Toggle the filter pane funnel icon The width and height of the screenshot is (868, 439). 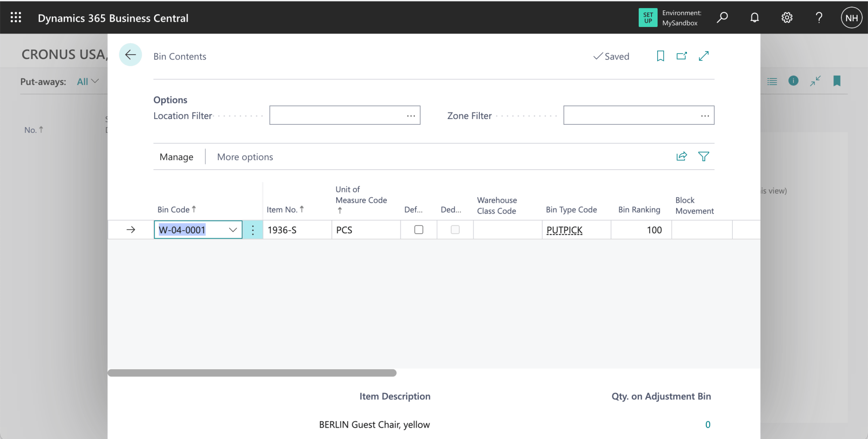(x=703, y=156)
